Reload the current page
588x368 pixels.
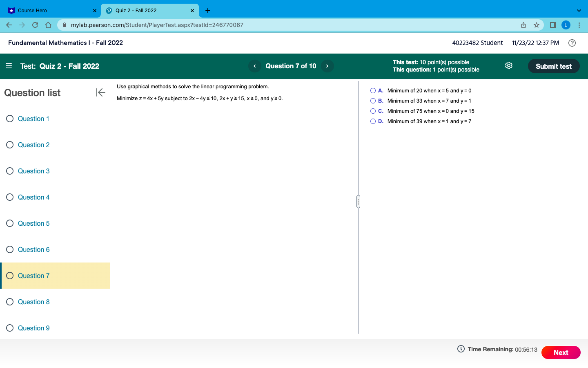pos(35,25)
